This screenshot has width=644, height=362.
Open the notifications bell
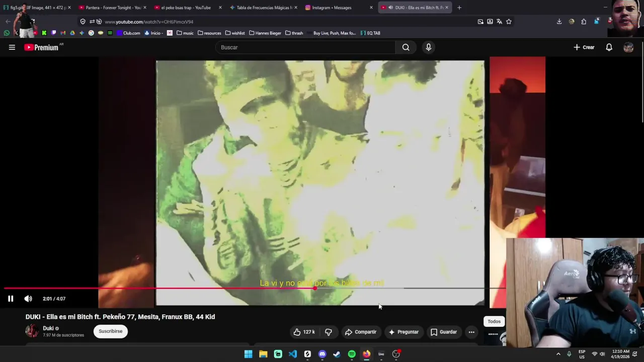609,47
